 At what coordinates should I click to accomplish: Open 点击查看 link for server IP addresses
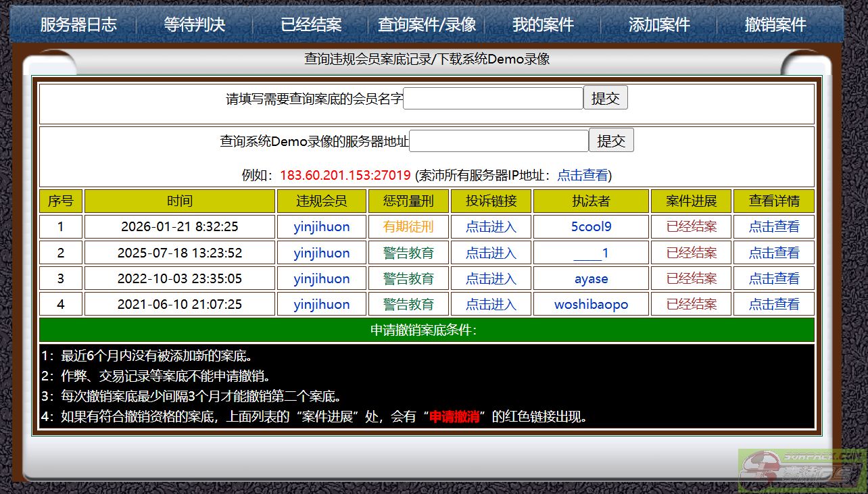point(582,176)
